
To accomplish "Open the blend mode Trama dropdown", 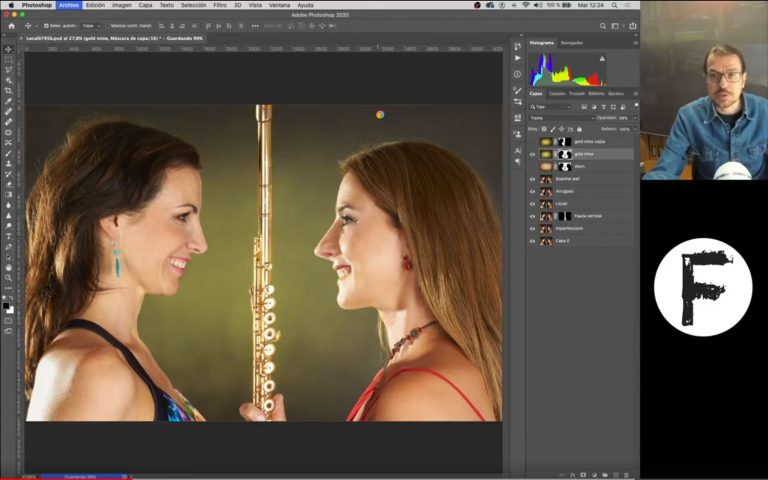I will (561, 118).
